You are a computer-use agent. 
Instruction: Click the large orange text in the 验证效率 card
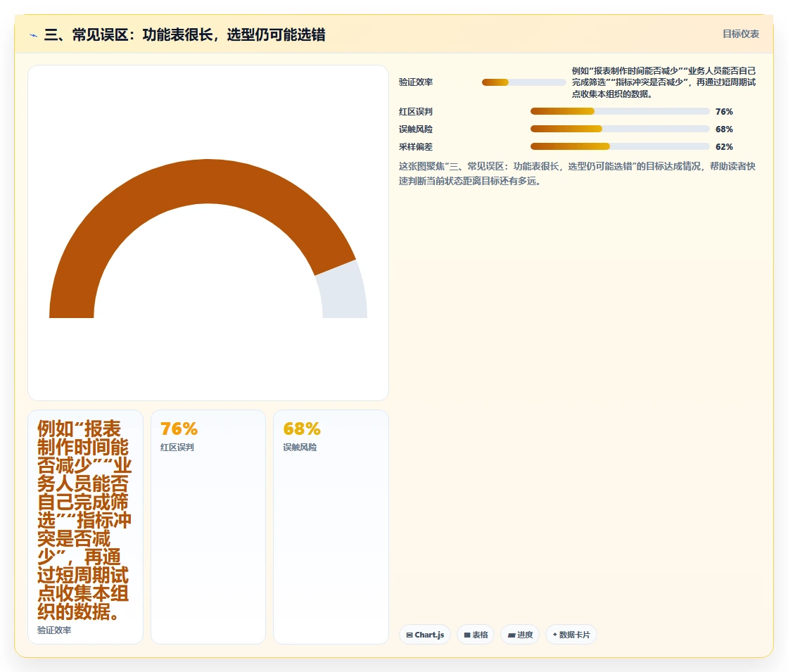[84, 520]
